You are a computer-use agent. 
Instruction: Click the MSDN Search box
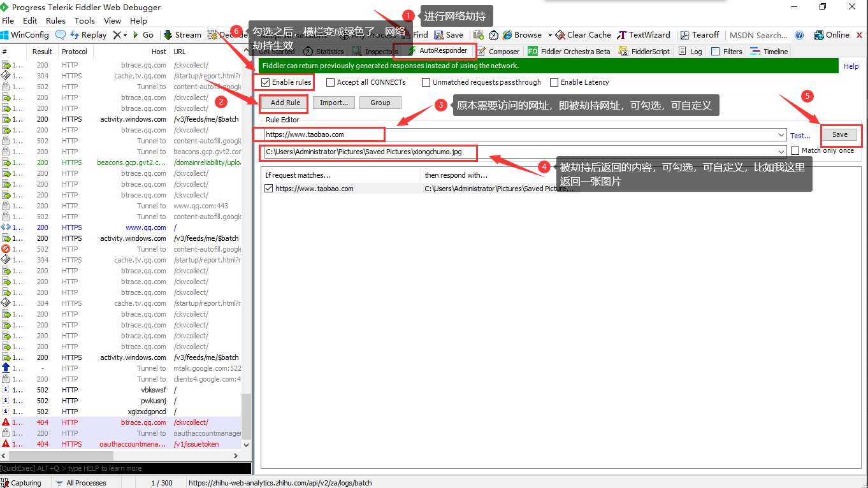tap(758, 36)
